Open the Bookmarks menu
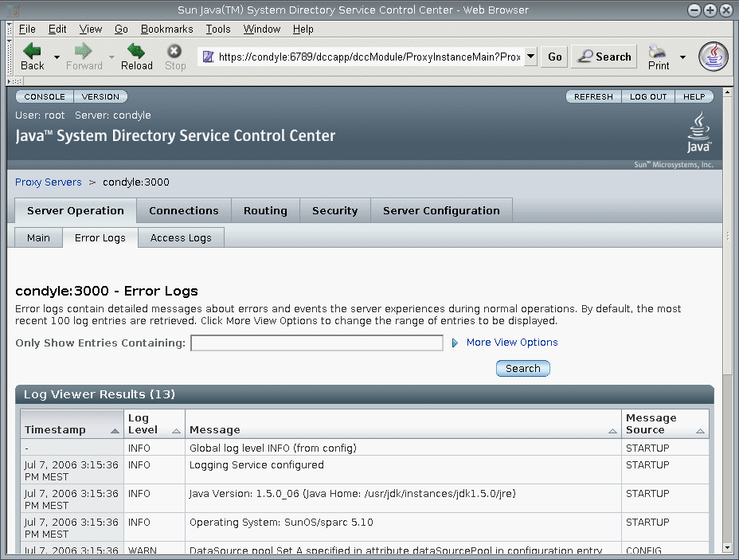This screenshot has height=560, width=739. [166, 29]
